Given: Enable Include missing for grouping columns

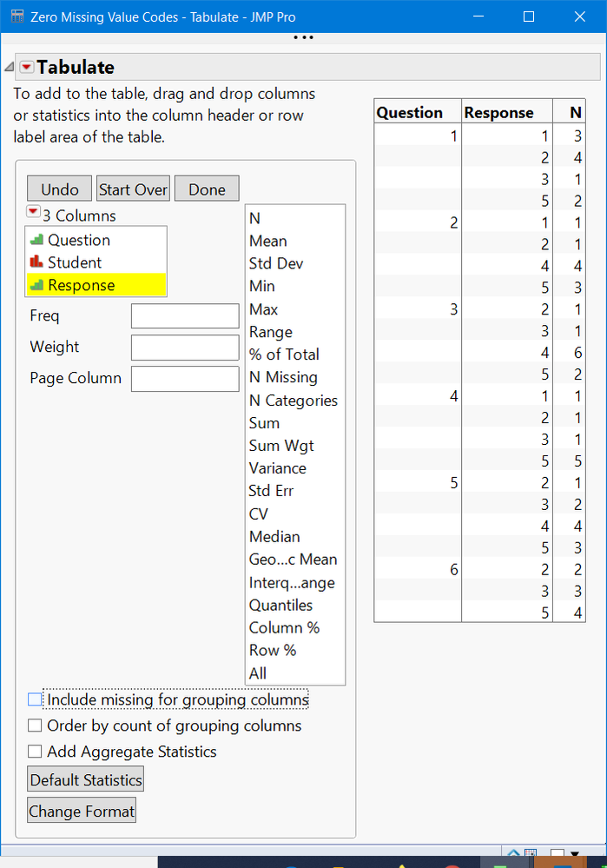Looking at the screenshot, I should (x=35, y=699).
